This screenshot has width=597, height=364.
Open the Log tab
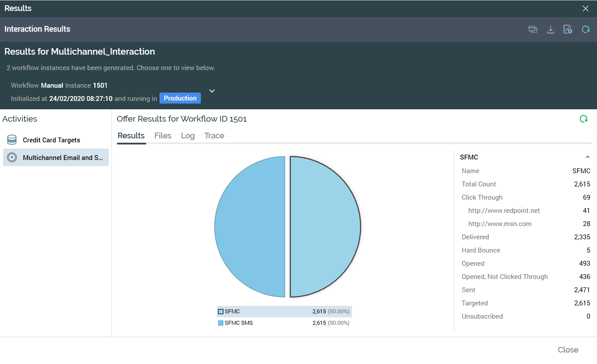(188, 136)
